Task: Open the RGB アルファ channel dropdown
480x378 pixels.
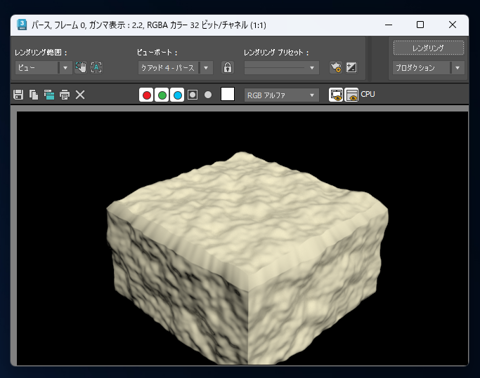Action: click(282, 95)
